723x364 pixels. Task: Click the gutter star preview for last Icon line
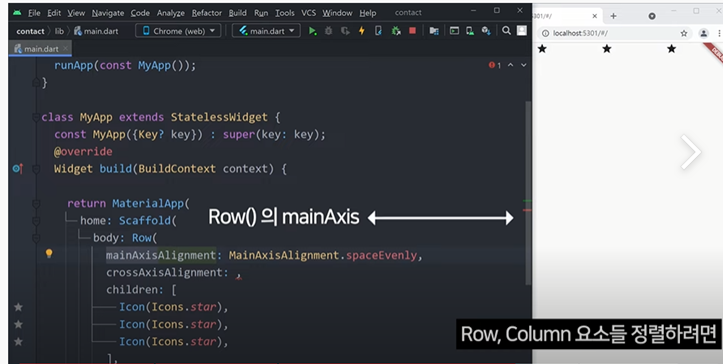(x=18, y=341)
